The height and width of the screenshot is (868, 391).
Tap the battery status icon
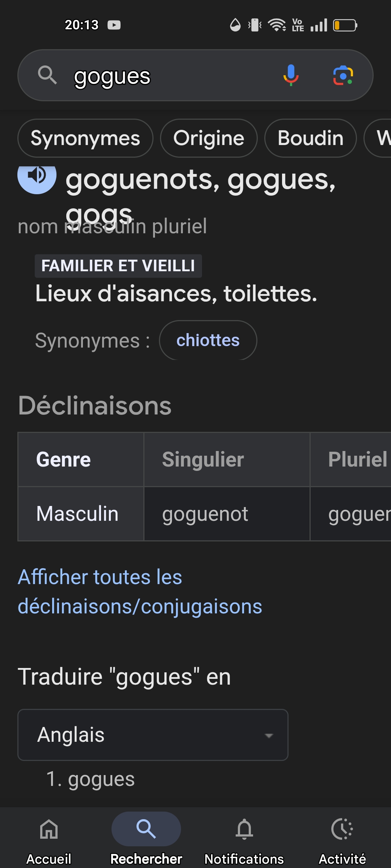345,25
